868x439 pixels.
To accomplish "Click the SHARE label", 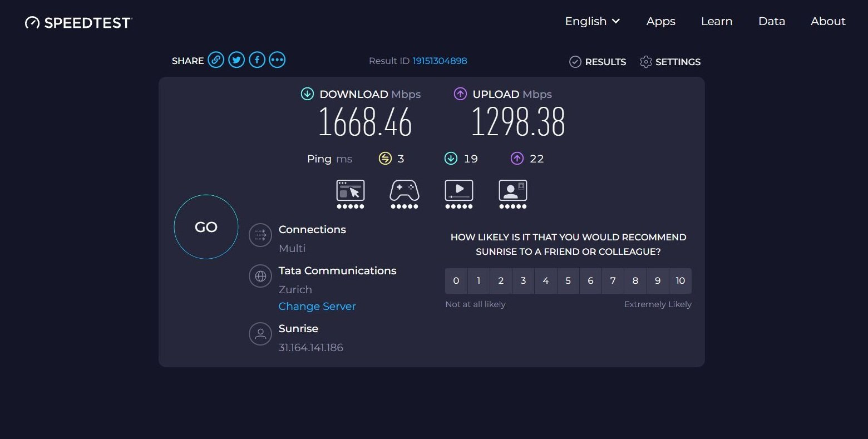I will (x=188, y=61).
